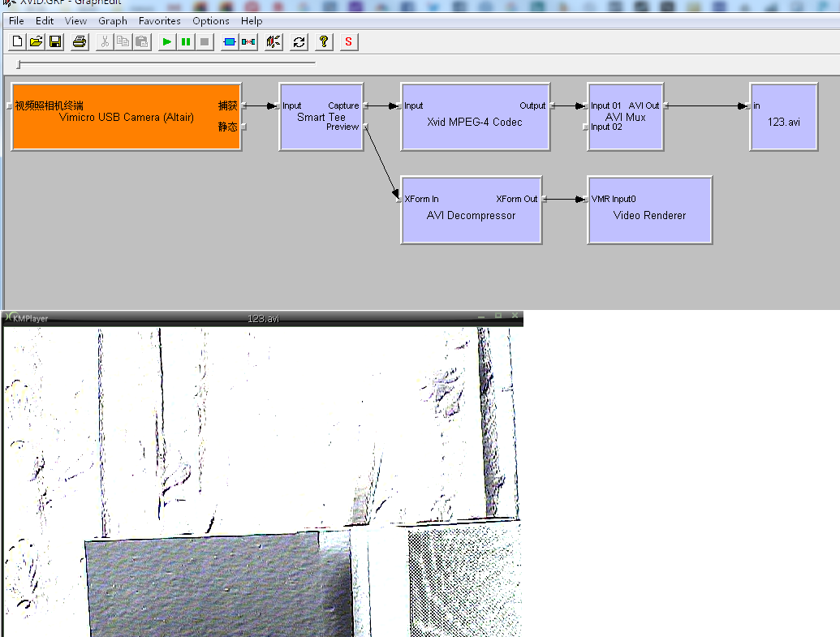Open a graph file using folder icon
840x637 pixels.
36,41
